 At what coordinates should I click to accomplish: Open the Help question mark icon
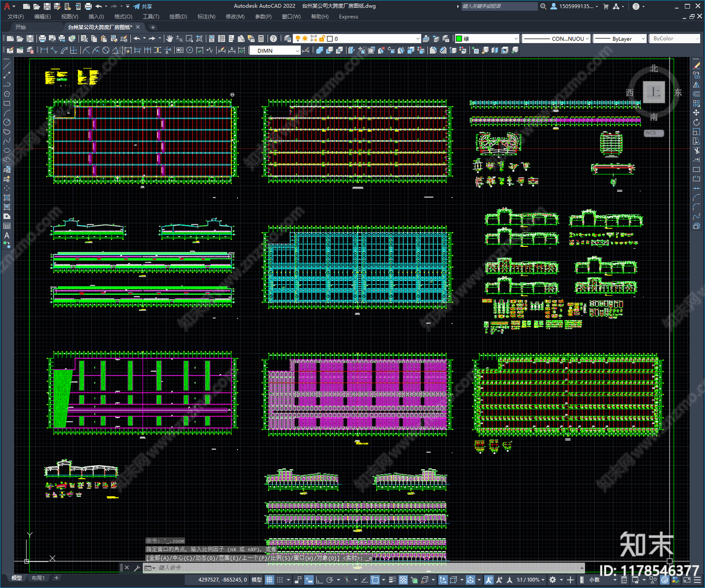click(273, 39)
